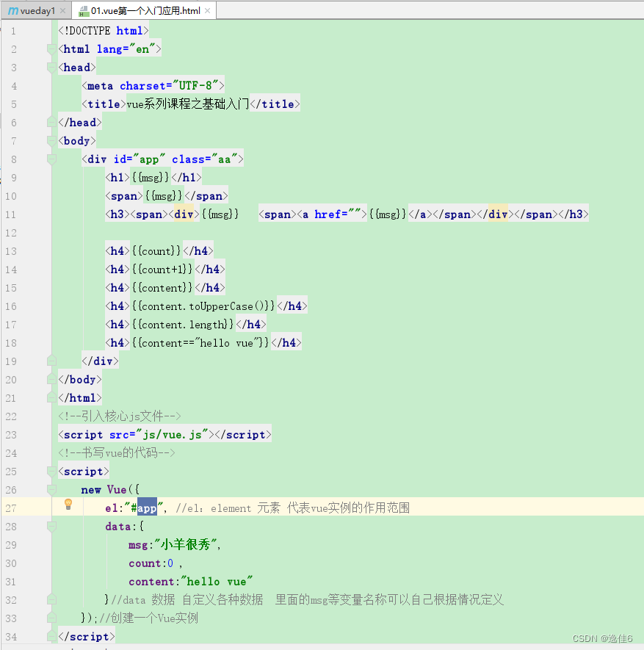Toggle fold marker at closing div on line 19
The height and width of the screenshot is (650, 644).
pyautogui.click(x=51, y=361)
